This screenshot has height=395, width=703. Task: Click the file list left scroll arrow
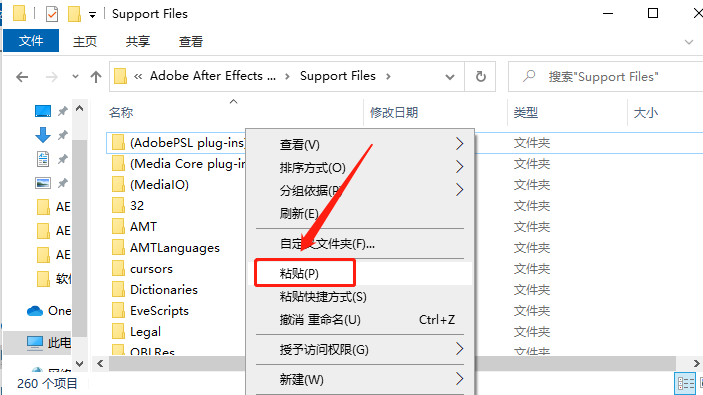coord(100,364)
